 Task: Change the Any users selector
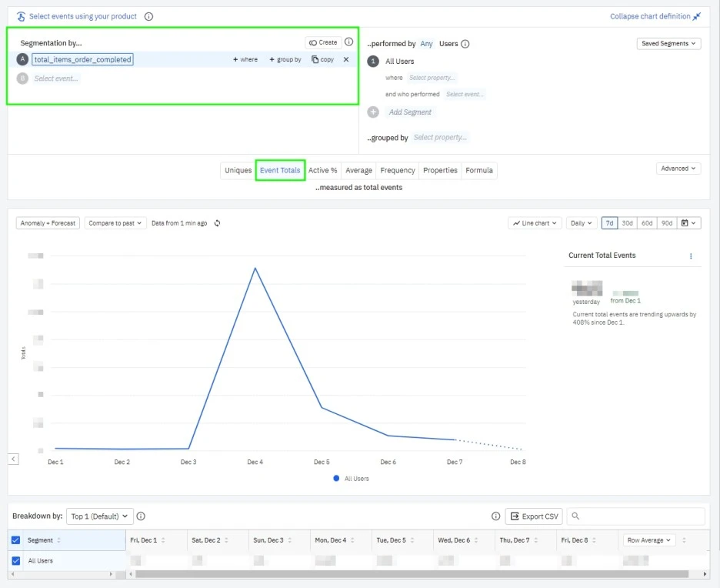[426, 44]
